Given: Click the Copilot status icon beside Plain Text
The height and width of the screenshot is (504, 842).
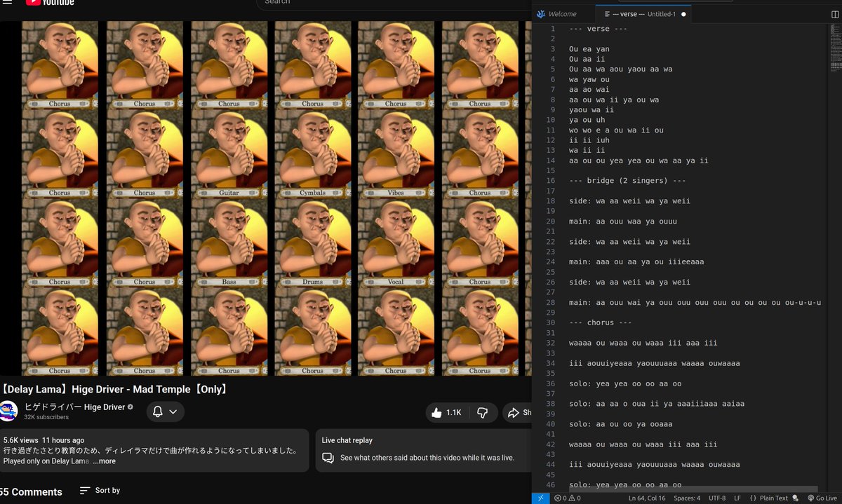Looking at the screenshot, I should [x=796, y=498].
